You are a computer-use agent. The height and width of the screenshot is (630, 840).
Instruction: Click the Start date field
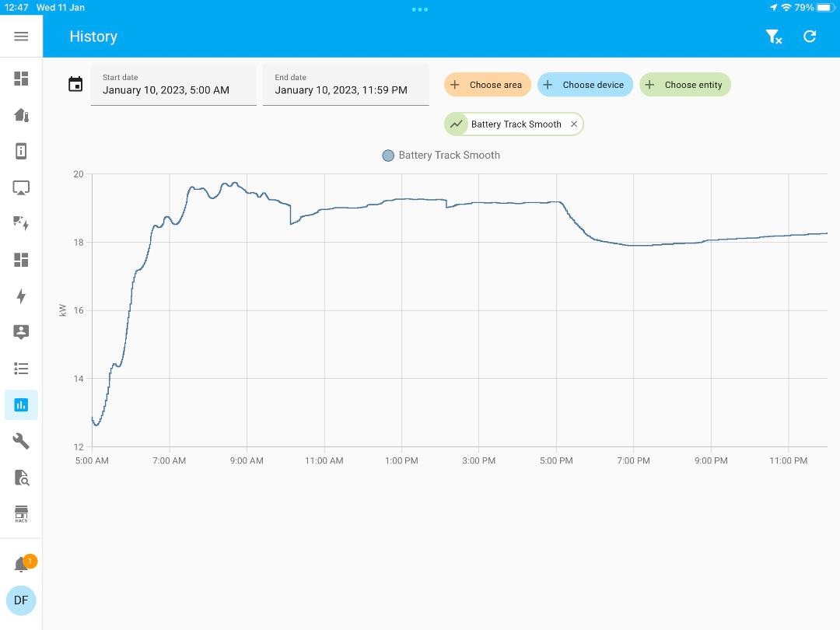tap(173, 85)
